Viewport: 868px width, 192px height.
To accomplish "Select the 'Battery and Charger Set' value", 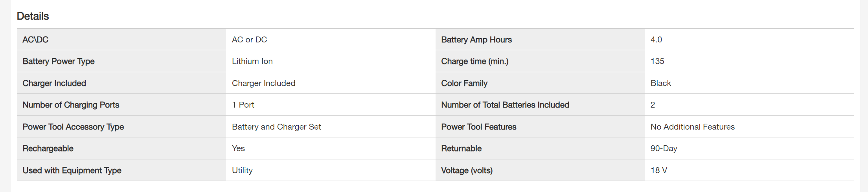I will point(276,127).
